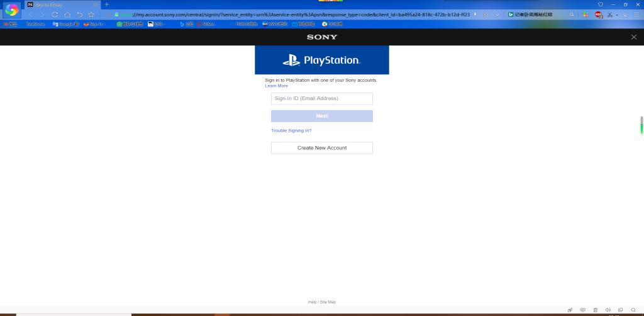Click the undo closed tab arrow
Viewport: 644px width, 316px height.
pyautogui.click(x=79, y=14)
